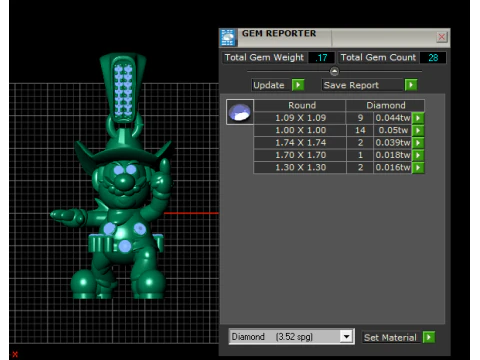Click the Save Report button label

[x=351, y=85]
